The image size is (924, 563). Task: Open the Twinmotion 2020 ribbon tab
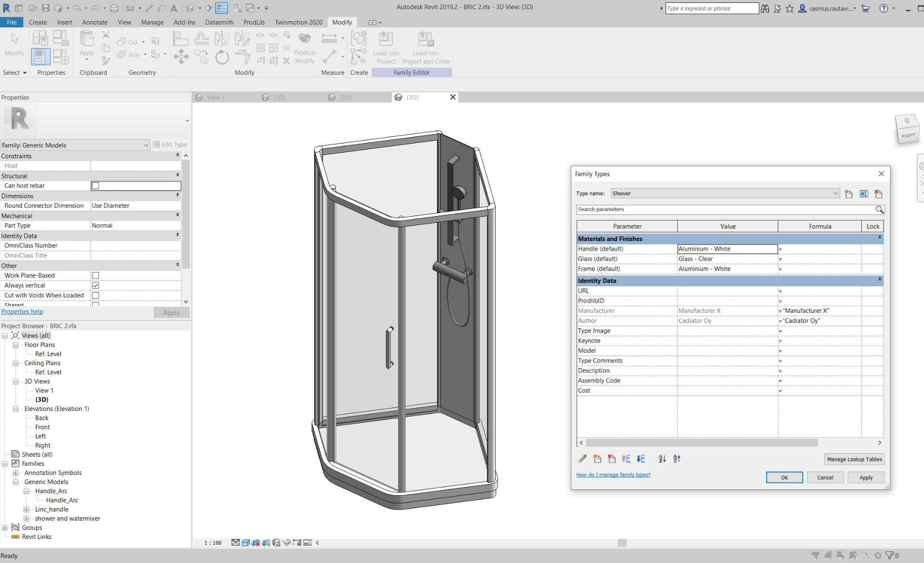(298, 22)
